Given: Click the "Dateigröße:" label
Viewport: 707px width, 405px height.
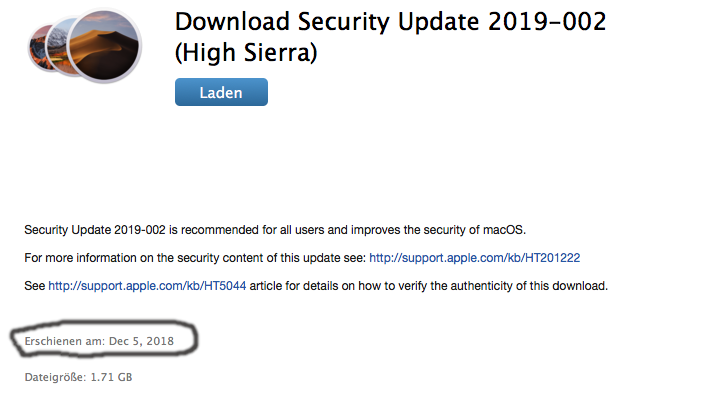Looking at the screenshot, I should coord(55,378).
